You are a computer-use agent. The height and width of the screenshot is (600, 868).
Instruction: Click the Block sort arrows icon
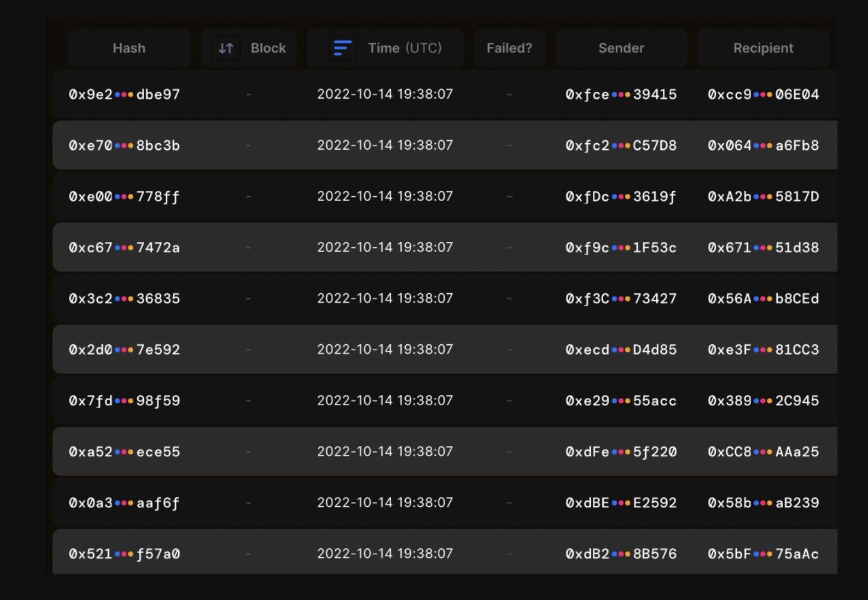pos(226,48)
